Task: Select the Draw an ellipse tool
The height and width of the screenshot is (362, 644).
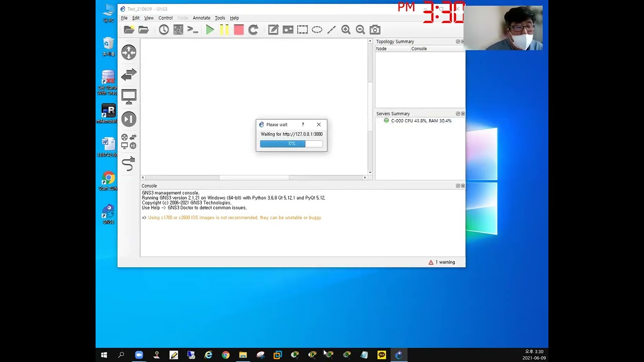Action: click(x=317, y=30)
